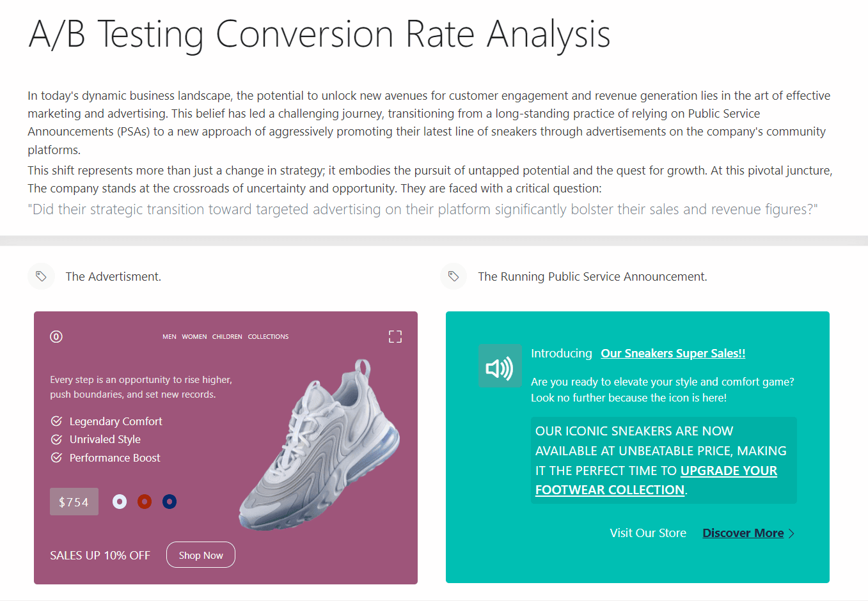The image size is (868, 601).
Task: Click the tag icon beside The Advertisment
Action: point(41,276)
